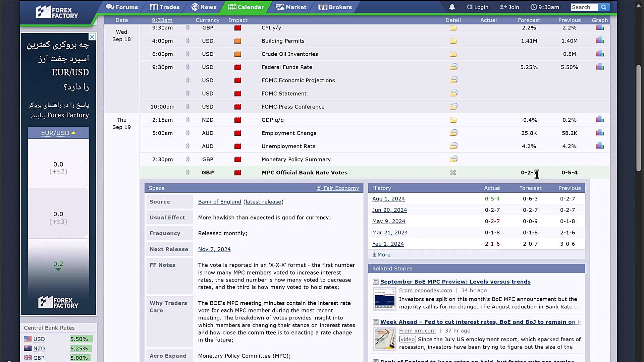Select the Calendar tab
This screenshot has height=362, width=644.
[246, 7]
